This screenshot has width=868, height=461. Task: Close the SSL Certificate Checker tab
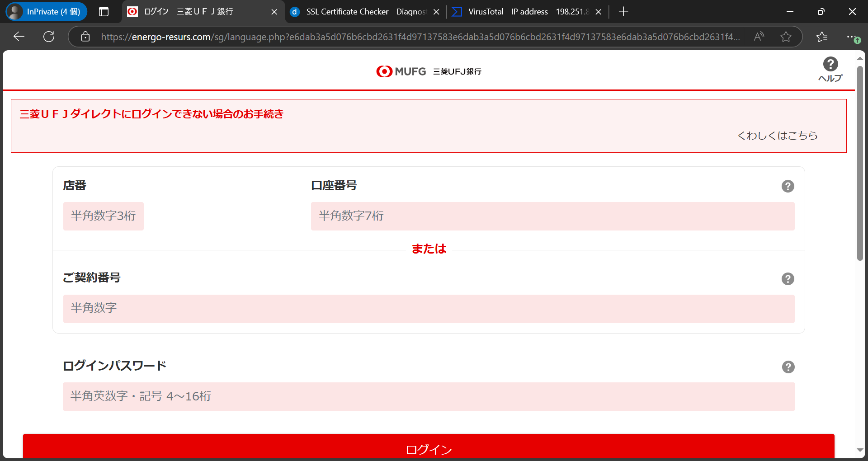(x=436, y=12)
